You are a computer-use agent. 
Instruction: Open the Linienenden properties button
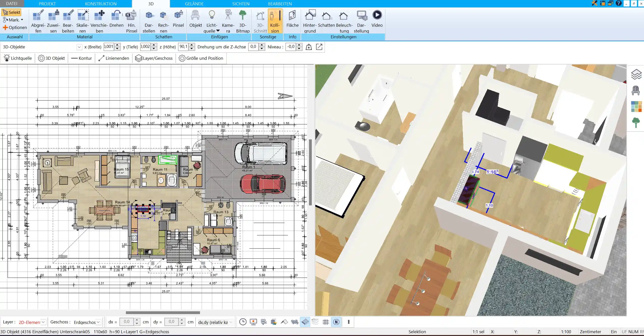(114, 58)
